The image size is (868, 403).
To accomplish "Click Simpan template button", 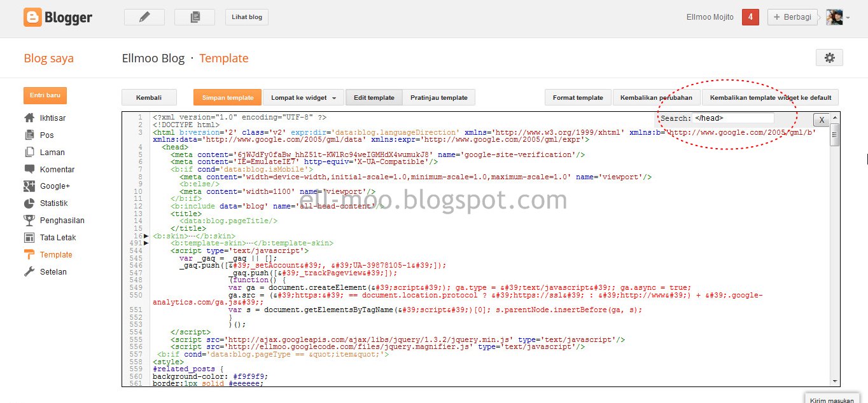I will [227, 97].
